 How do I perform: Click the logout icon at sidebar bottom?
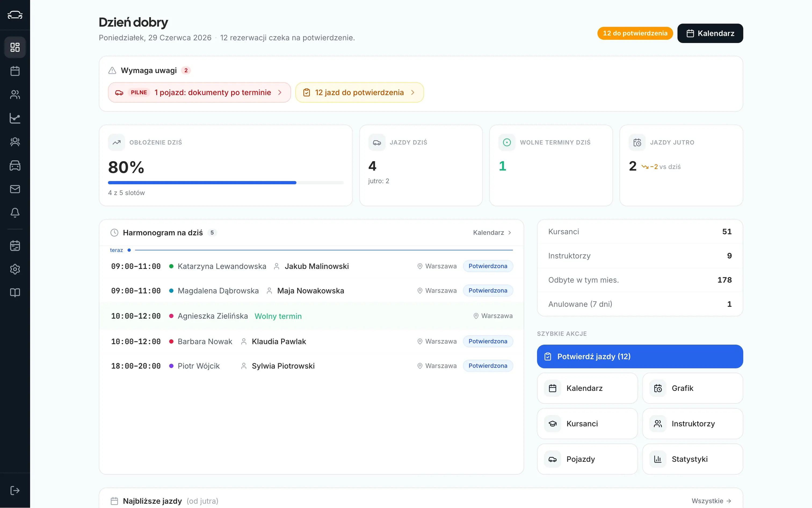[15, 491]
